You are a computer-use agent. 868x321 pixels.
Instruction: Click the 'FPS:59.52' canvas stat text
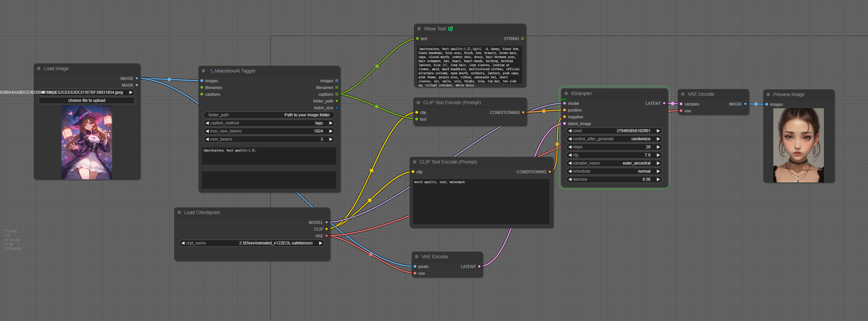tap(13, 249)
